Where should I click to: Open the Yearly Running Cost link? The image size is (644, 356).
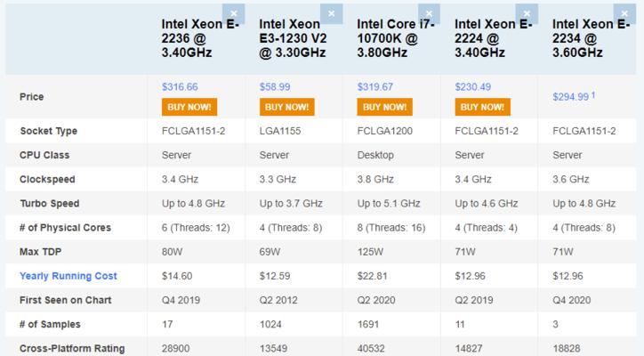[x=68, y=276]
